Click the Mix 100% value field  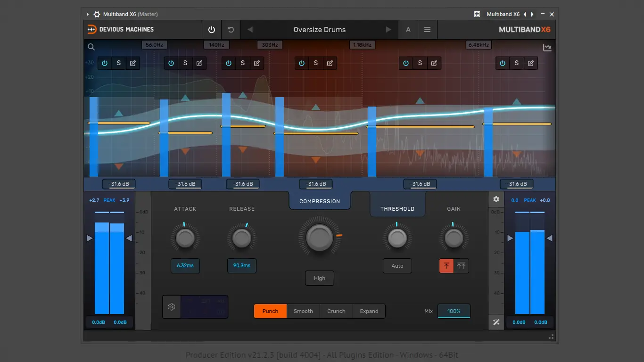[454, 311]
